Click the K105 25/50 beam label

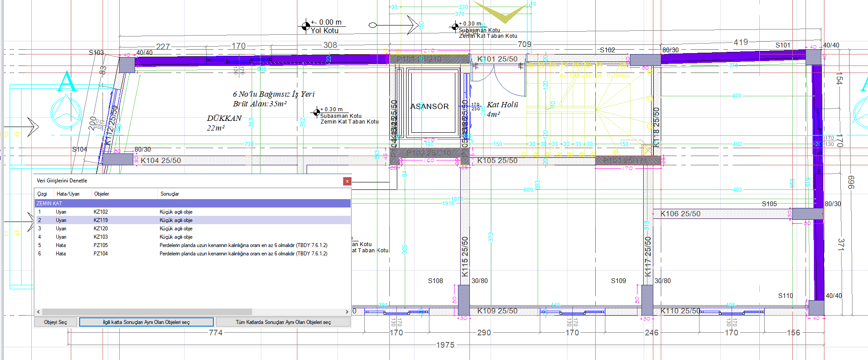498,161
